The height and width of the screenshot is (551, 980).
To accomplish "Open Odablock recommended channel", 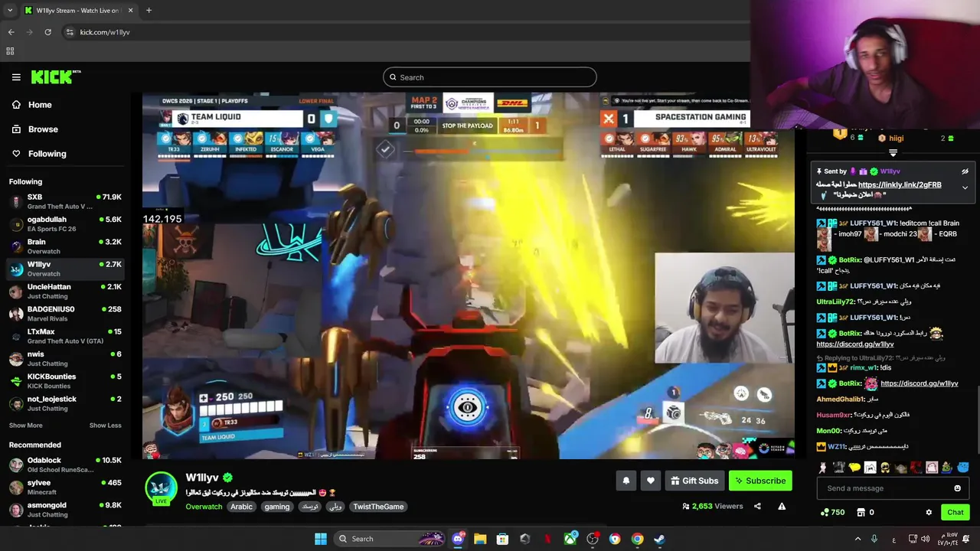I will coord(65,465).
